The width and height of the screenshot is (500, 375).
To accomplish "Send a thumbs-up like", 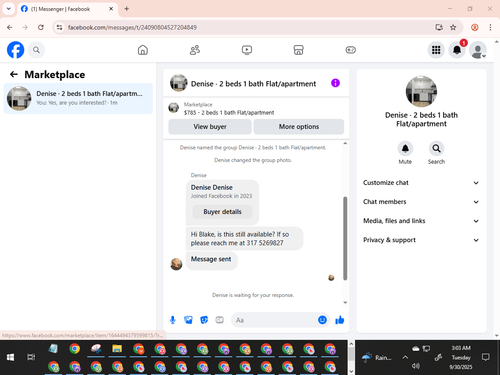I will coord(340,320).
